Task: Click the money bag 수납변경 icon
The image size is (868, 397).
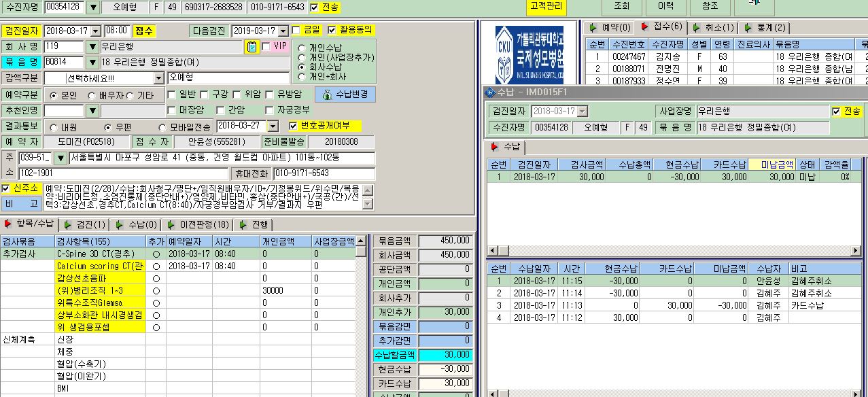Action: (328, 94)
